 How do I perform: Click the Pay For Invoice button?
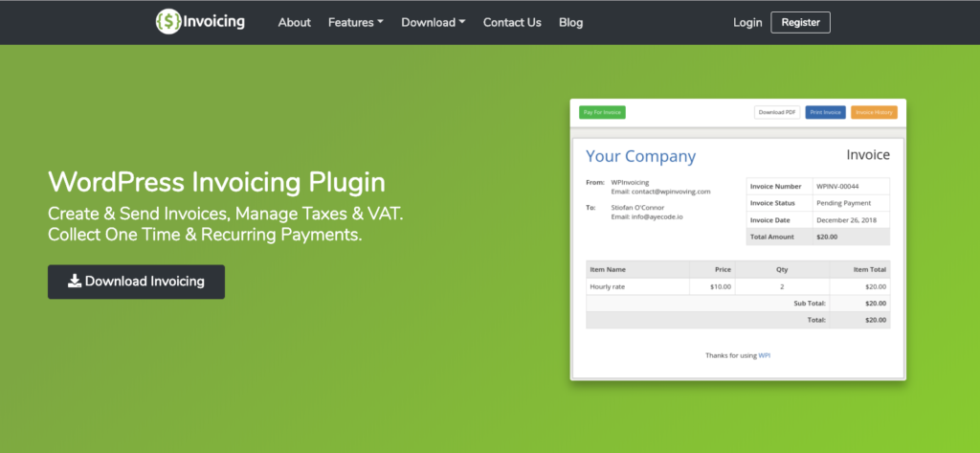point(602,113)
